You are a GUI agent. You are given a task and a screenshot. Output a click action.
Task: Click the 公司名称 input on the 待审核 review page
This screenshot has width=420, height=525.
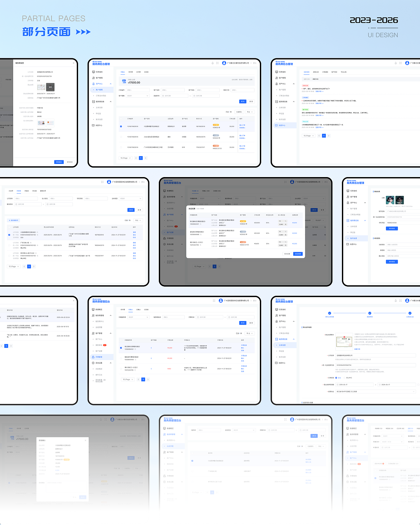pos(26,198)
